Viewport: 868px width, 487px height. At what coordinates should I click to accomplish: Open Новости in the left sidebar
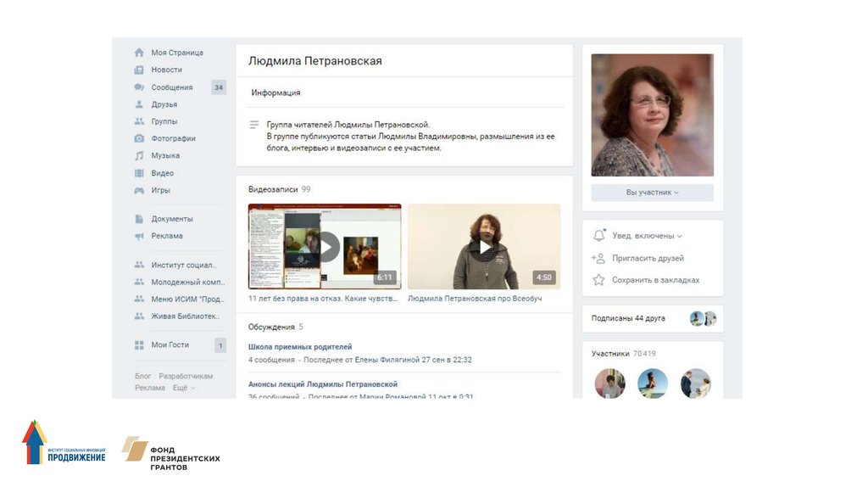pyautogui.click(x=166, y=70)
